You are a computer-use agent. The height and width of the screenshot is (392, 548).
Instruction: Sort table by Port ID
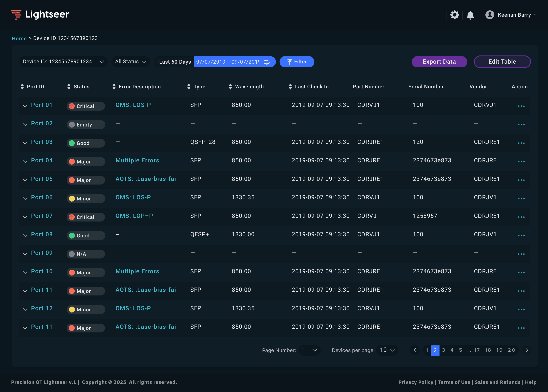click(x=22, y=87)
